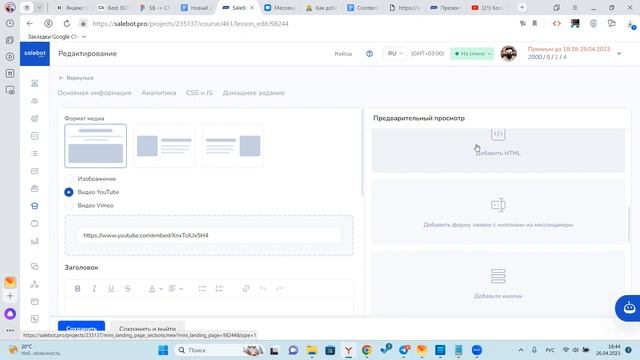This screenshot has height=360, width=640.
Task: Expand the account menu chevron
Action: coord(619,53)
